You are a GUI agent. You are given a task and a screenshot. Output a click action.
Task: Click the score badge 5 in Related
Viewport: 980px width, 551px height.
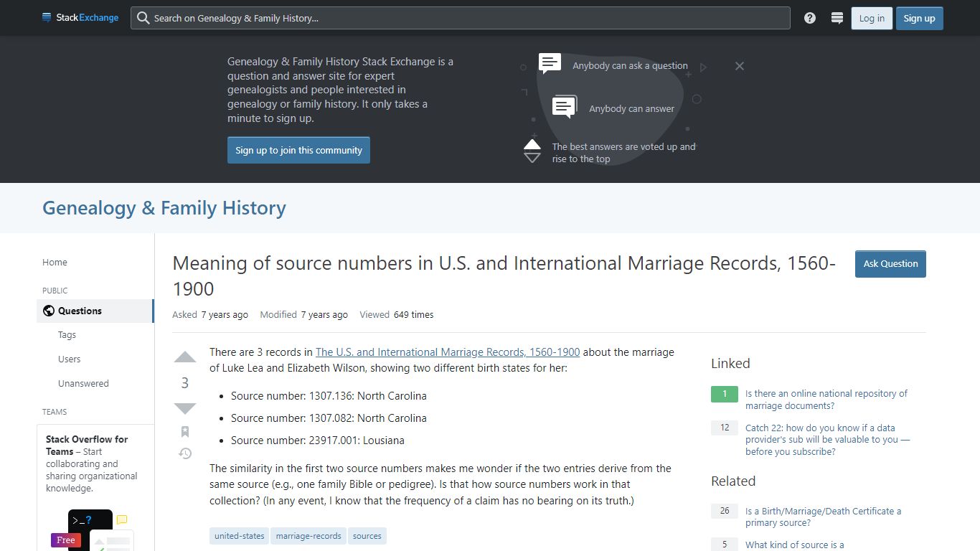(725, 545)
